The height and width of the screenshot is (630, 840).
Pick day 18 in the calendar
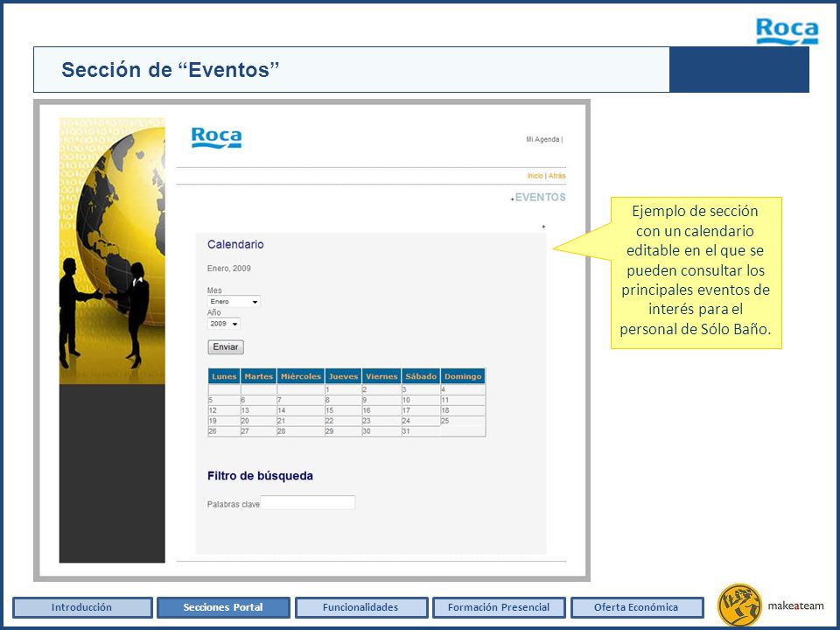click(x=463, y=410)
